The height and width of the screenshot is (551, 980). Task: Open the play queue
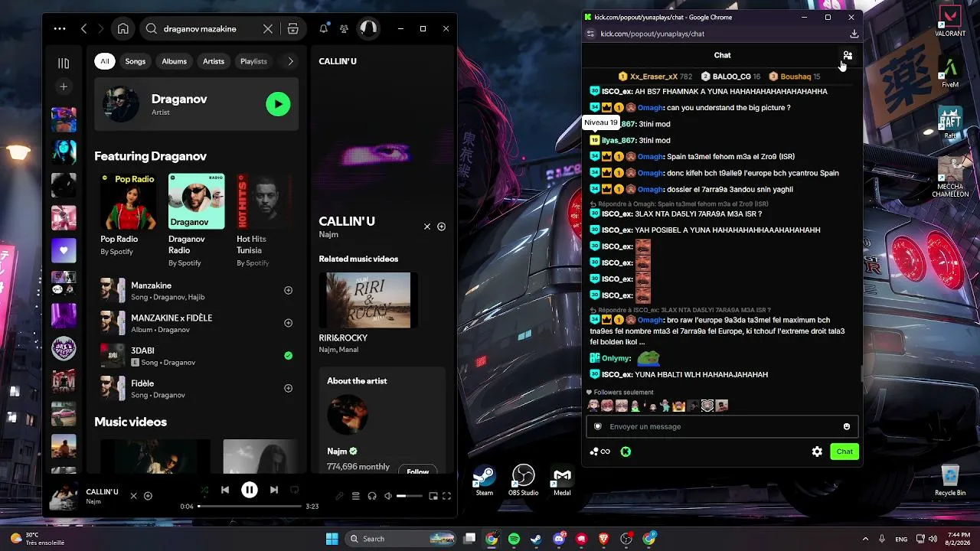[x=356, y=496]
